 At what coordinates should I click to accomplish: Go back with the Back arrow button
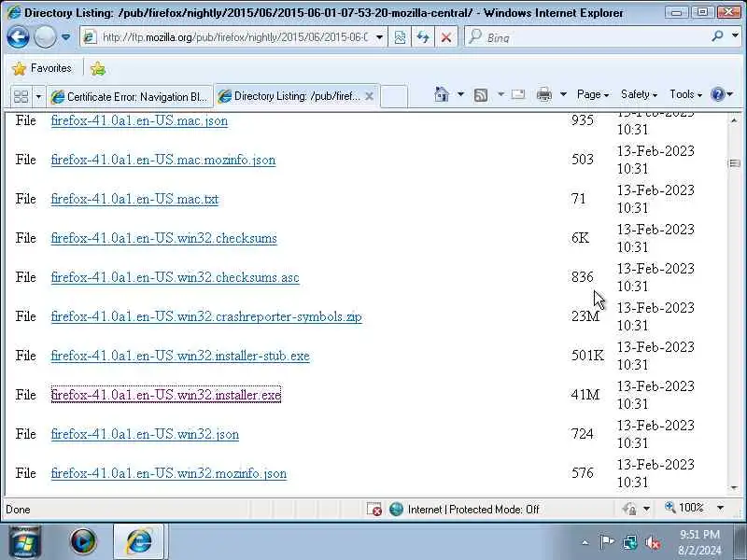tap(18, 37)
